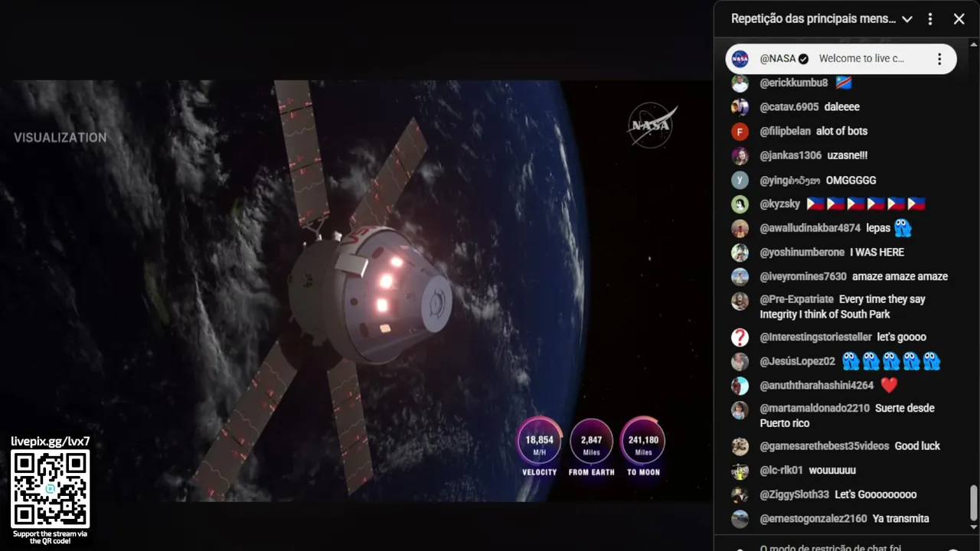Open options menu on pinned @NASA message

pos(939,59)
